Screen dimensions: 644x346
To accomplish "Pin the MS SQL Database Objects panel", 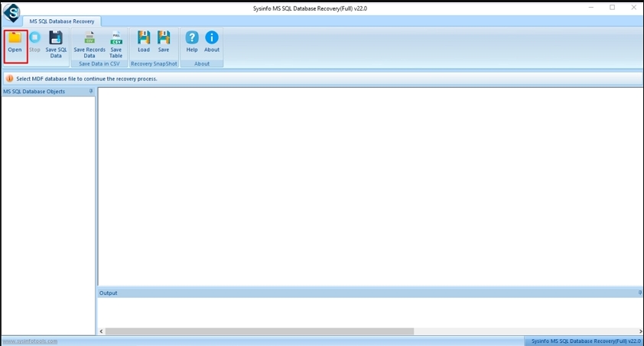I will pos(91,91).
